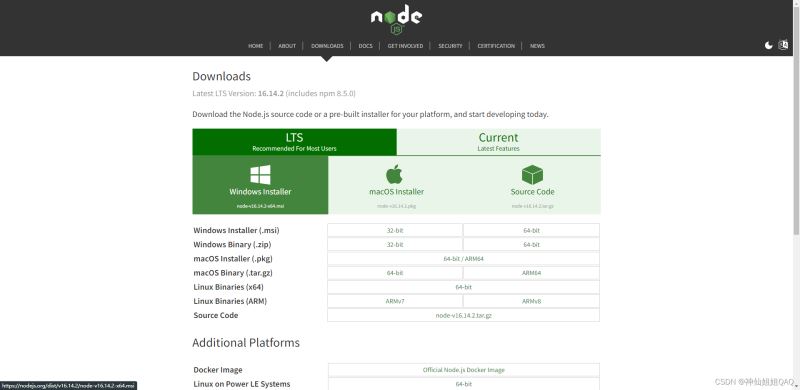Click the Windows logo icon
800x390 pixels.
tap(260, 175)
